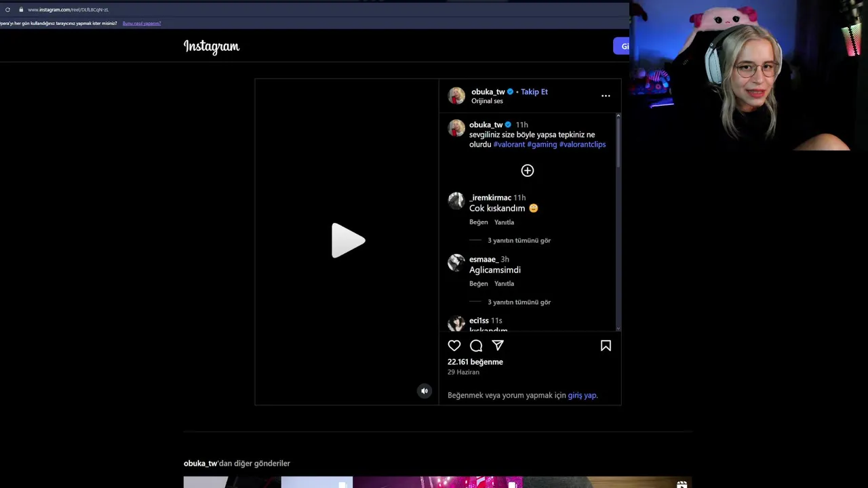The width and height of the screenshot is (868, 488).
Task: Click the Instagram logo
Action: 212,46
